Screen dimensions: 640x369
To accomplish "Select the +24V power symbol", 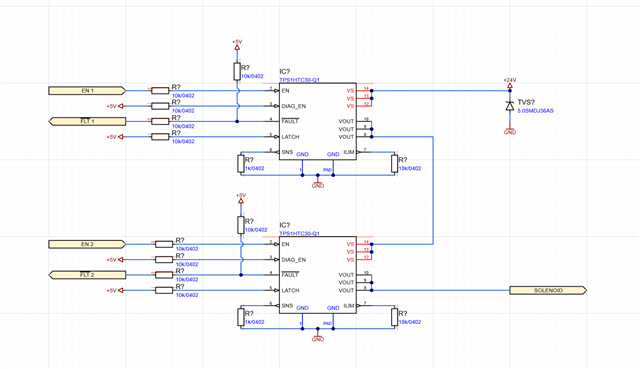I will (x=509, y=82).
